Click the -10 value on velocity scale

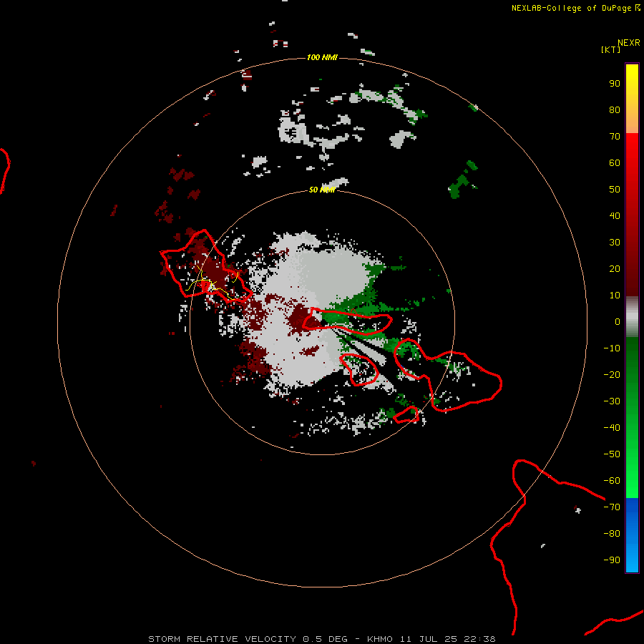point(612,348)
